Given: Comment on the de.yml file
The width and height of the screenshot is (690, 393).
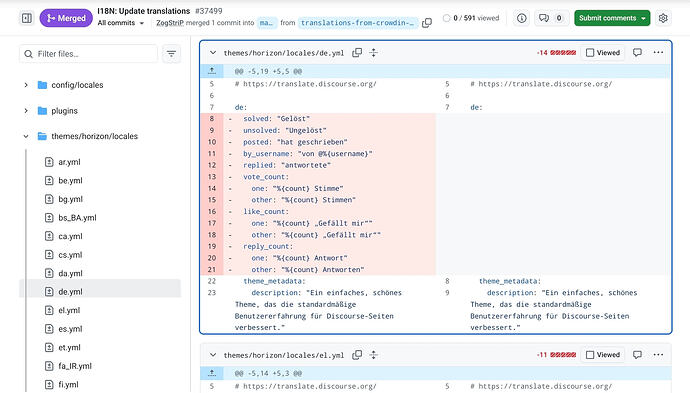Looking at the screenshot, I should click(637, 53).
